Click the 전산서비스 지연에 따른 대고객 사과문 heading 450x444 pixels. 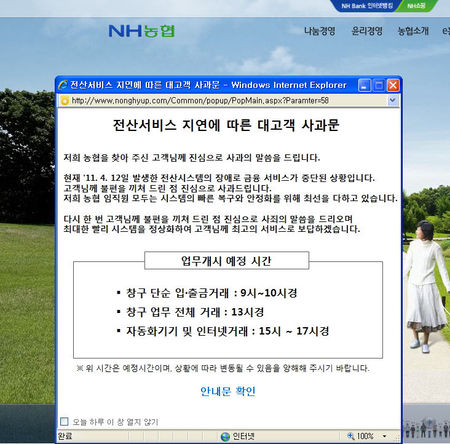(x=226, y=125)
